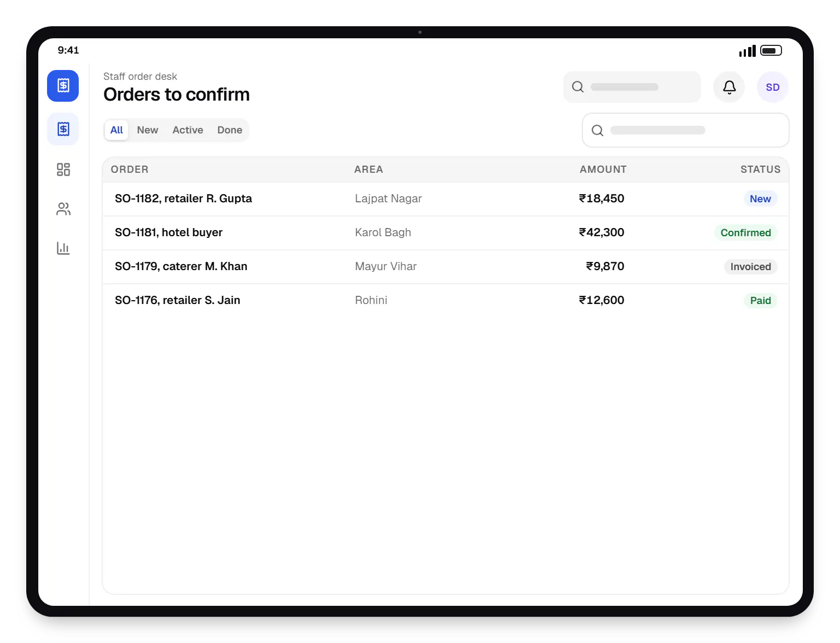The image size is (840, 643).
Task: Click the blue app logo receipt icon
Action: 63,86
